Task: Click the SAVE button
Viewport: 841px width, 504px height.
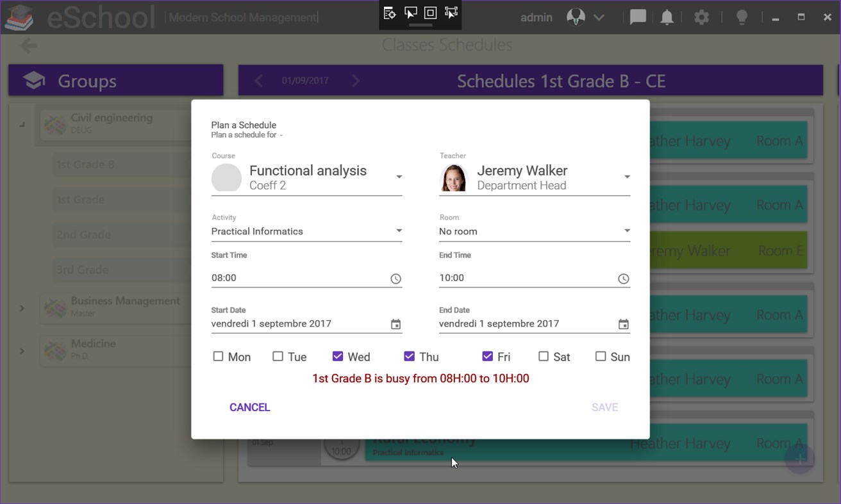Action: coord(604,407)
